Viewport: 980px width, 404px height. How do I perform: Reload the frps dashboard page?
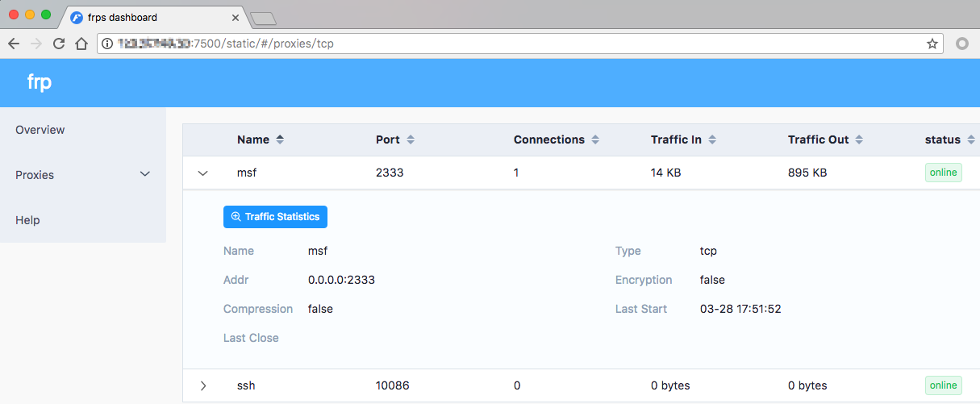58,44
